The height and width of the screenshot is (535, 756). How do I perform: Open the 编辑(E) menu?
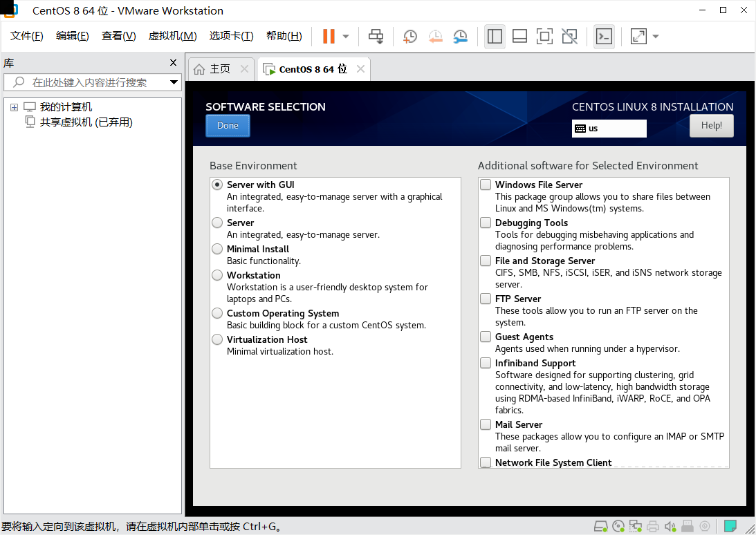(73, 36)
